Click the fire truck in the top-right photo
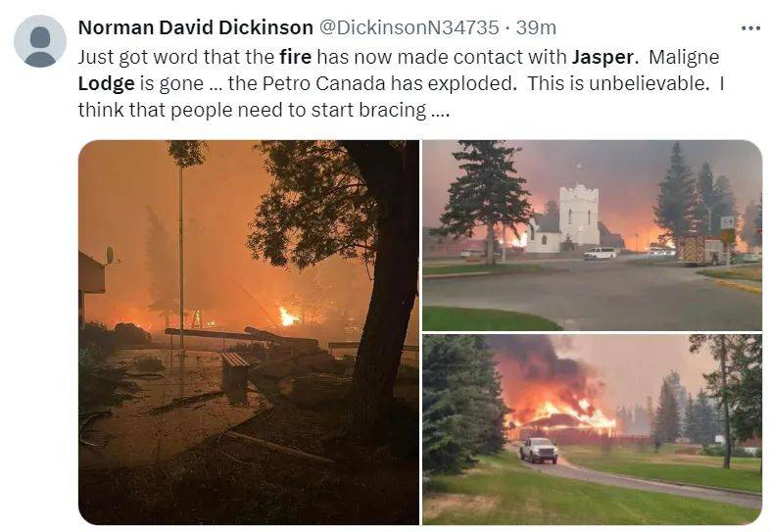 (x=701, y=249)
